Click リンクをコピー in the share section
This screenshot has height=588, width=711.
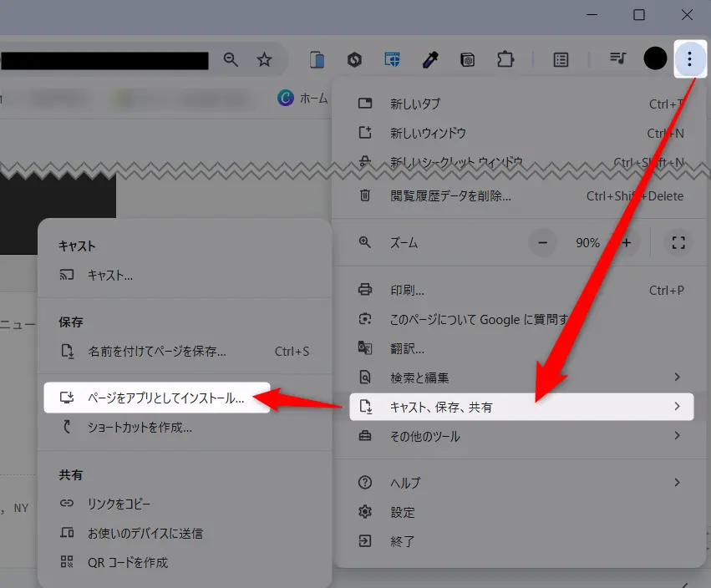pos(119,504)
